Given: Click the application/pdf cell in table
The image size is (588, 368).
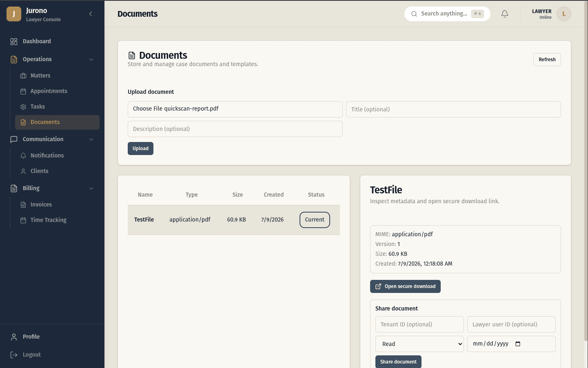Looking at the screenshot, I should (190, 219).
